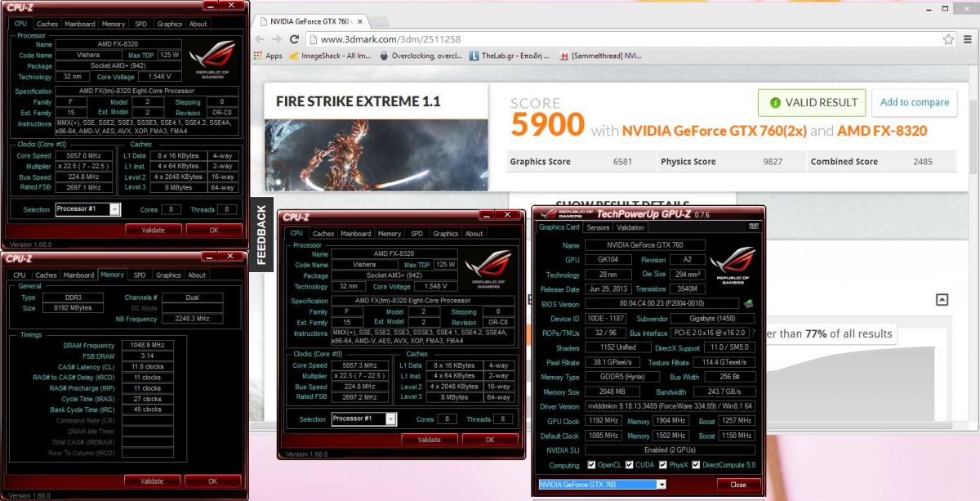Screen dimensions: 980x501
Task: Open the GPU selector dropdown in GPU-Z
Action: [661, 485]
